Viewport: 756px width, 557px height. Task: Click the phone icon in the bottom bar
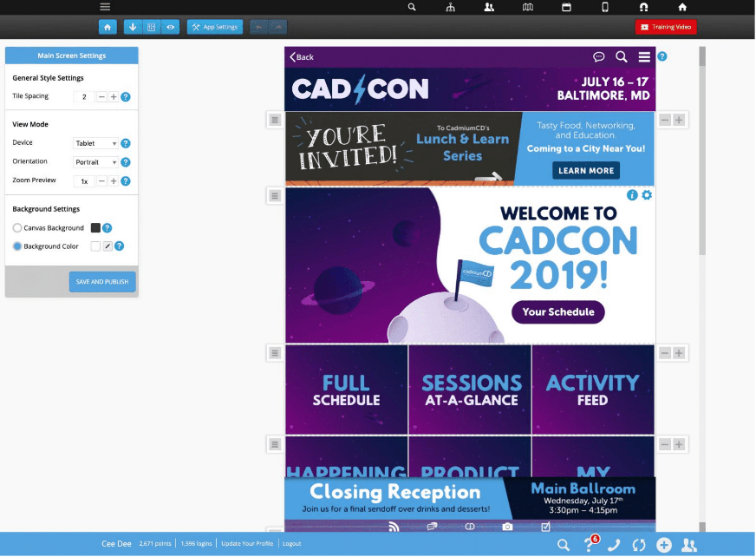(614, 545)
